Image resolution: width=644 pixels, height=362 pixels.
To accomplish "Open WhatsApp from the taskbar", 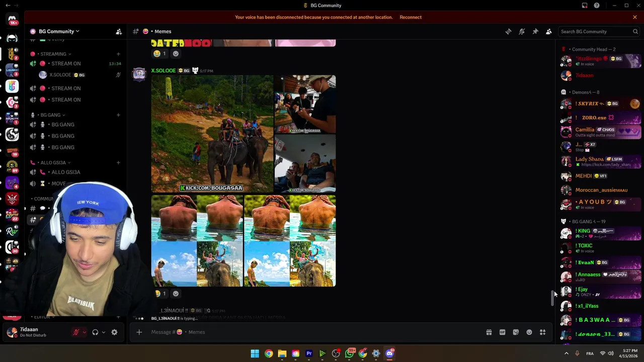I will (x=349, y=353).
